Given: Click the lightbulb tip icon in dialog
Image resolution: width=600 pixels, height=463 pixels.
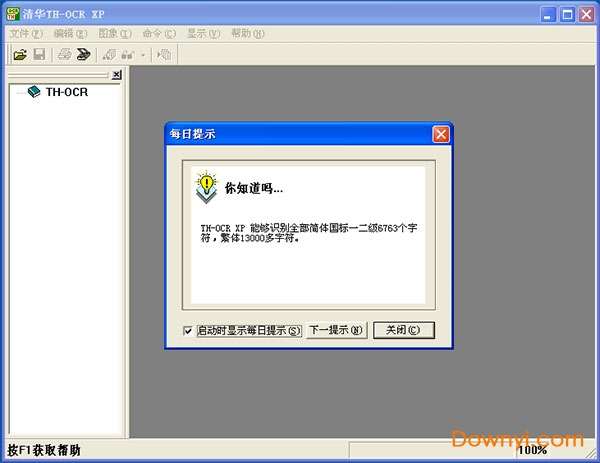Looking at the screenshot, I should click(x=207, y=186).
